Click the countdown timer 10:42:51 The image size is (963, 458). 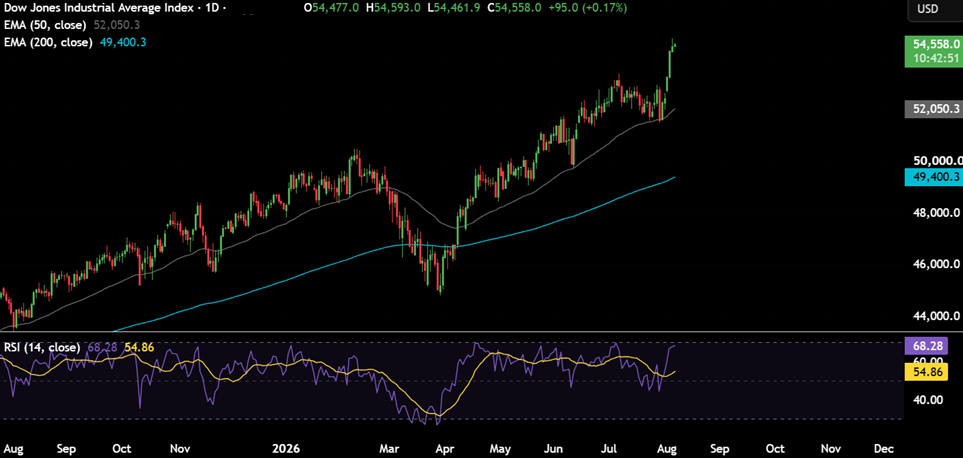click(x=936, y=60)
